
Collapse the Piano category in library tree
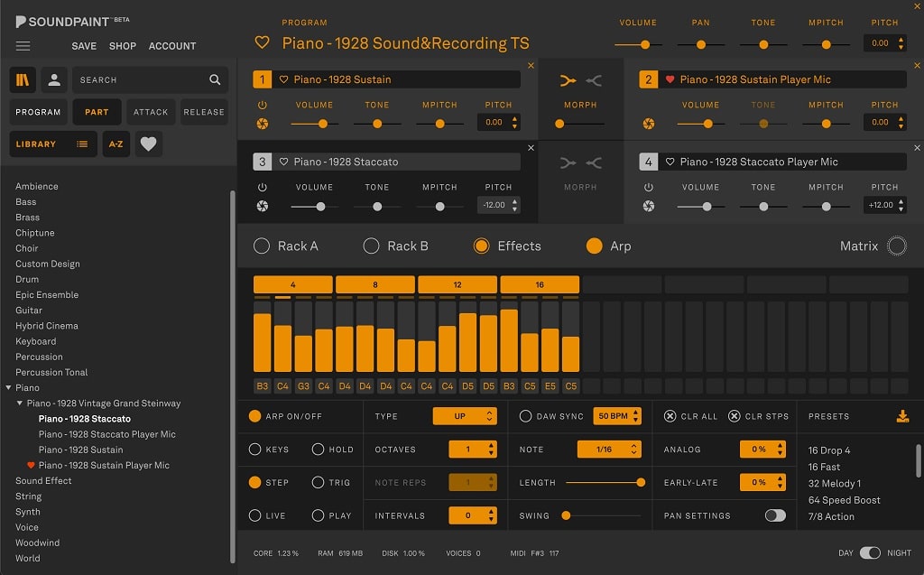tap(8, 387)
